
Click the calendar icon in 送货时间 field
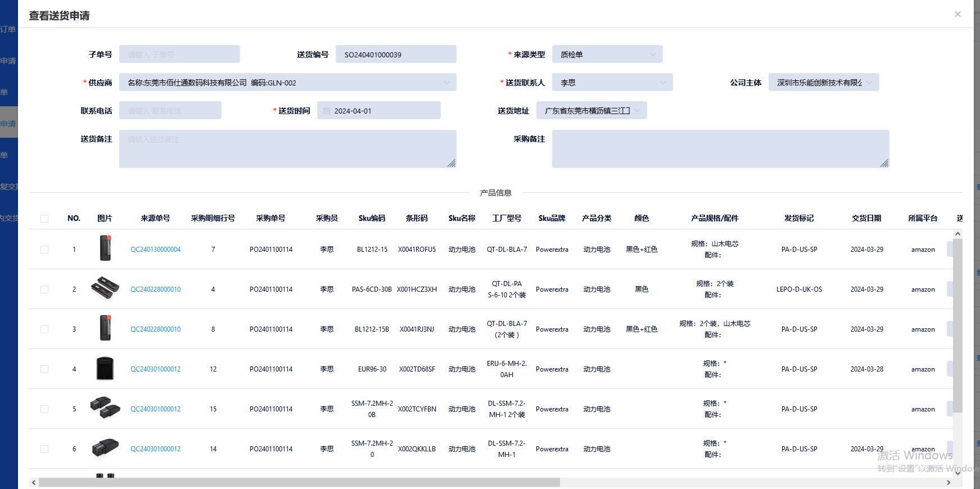327,111
